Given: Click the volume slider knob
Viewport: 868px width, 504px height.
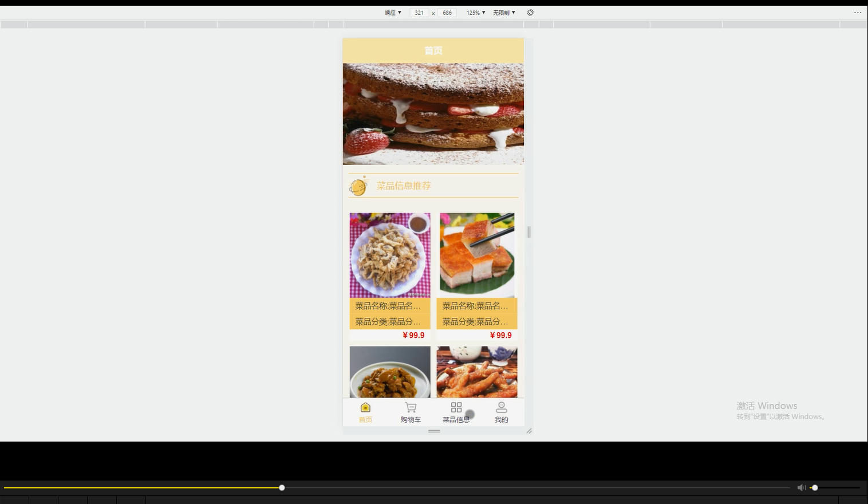Looking at the screenshot, I should click(815, 487).
